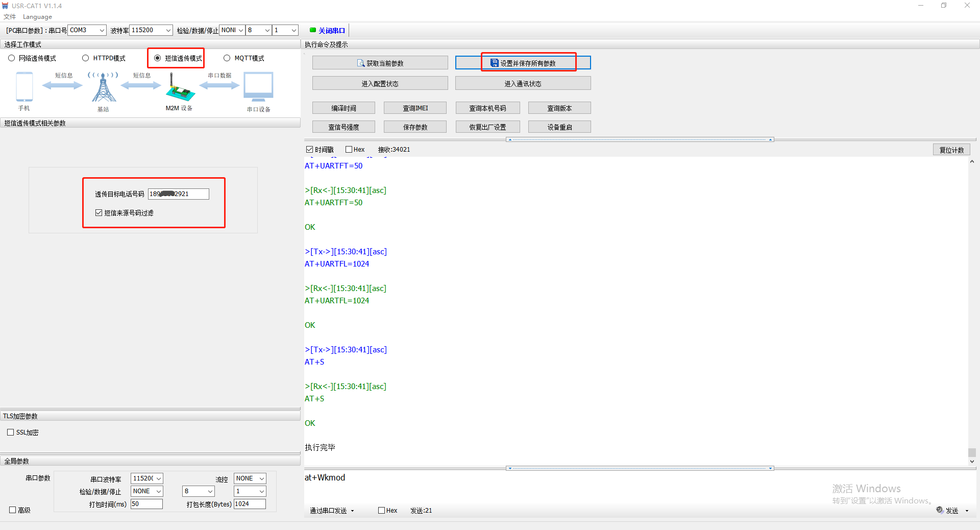Click the target phone number input field

coord(178,194)
